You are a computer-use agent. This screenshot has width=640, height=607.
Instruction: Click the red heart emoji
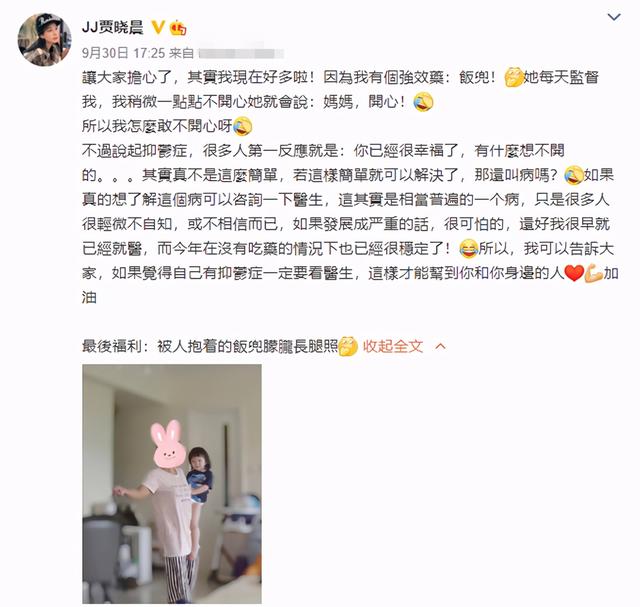[573, 273]
